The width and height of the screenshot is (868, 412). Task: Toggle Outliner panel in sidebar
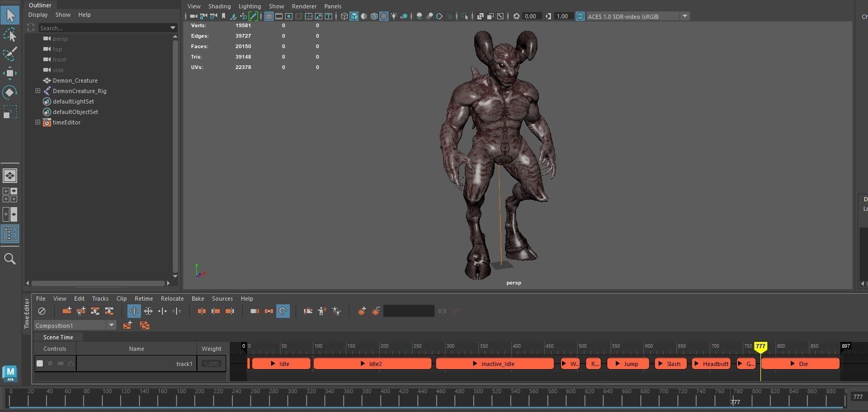tap(10, 234)
